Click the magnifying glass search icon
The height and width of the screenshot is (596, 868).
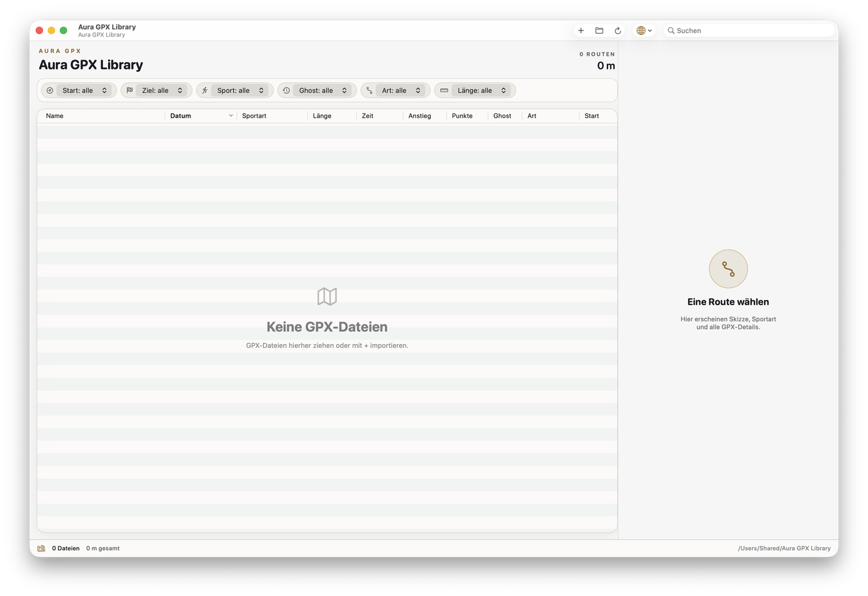coord(671,30)
